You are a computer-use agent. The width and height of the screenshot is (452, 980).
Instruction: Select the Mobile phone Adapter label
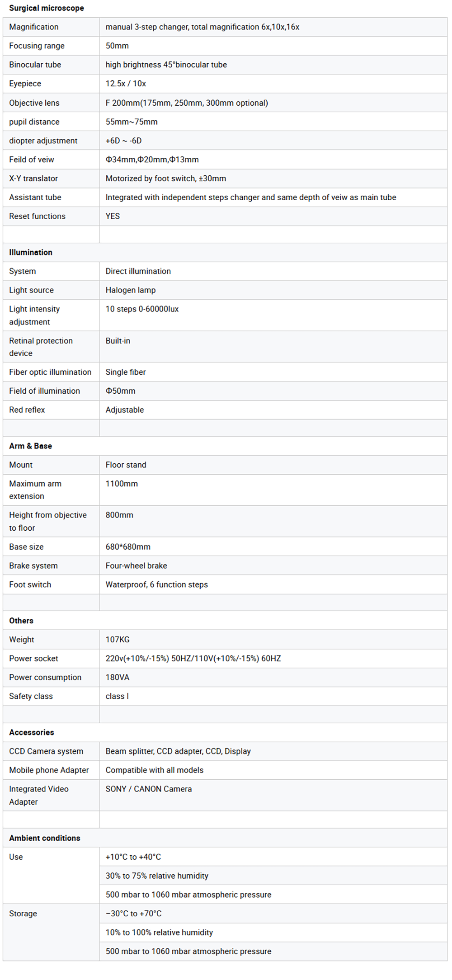tap(49, 770)
